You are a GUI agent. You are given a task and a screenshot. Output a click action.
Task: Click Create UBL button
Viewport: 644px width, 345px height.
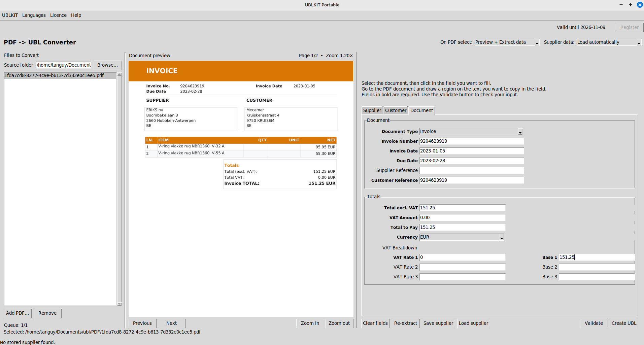(624, 323)
